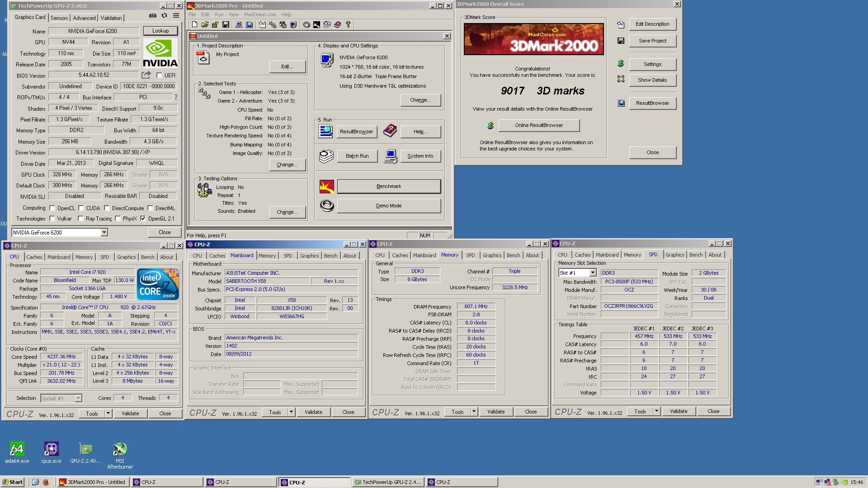Click the yellow question mark toolbar icon
The image size is (868, 488).
tap(348, 25)
